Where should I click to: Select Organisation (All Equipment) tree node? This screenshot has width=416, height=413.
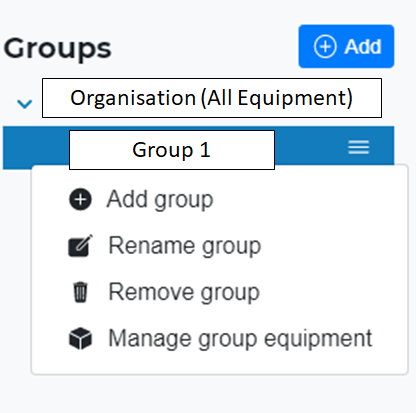click(x=212, y=98)
